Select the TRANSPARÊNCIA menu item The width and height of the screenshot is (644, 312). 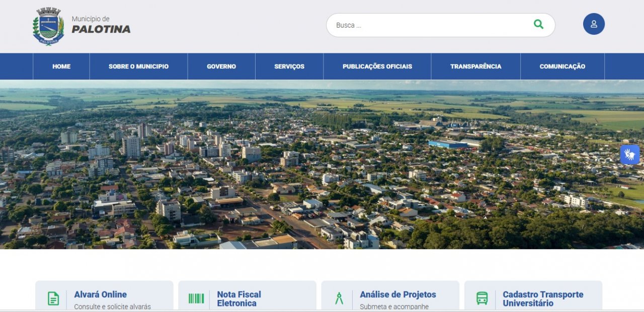[475, 66]
